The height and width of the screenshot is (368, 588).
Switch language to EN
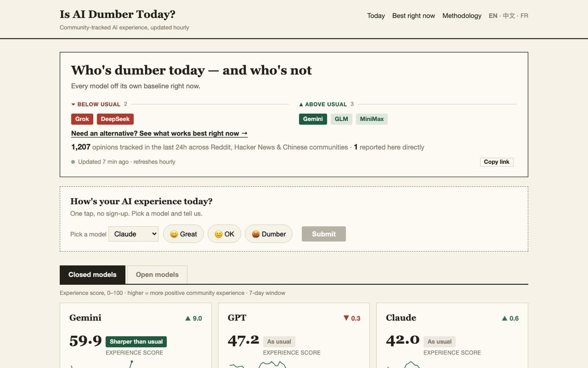[493, 16]
